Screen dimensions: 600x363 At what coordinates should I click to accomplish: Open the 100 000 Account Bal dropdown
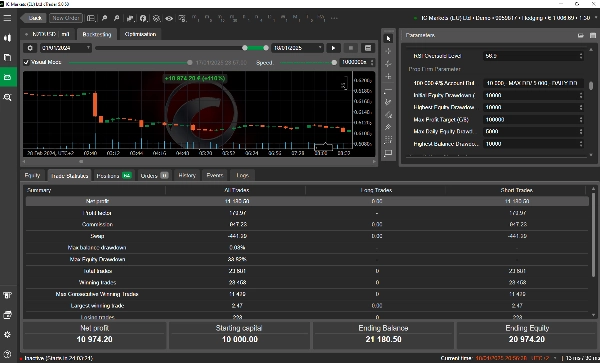coord(533,83)
